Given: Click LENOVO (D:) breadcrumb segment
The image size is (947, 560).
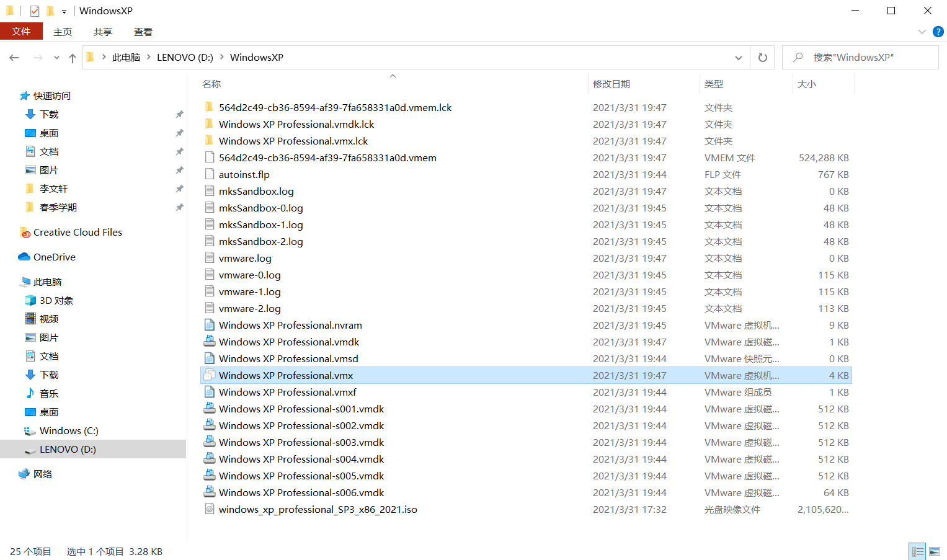Looking at the screenshot, I should 185,58.
